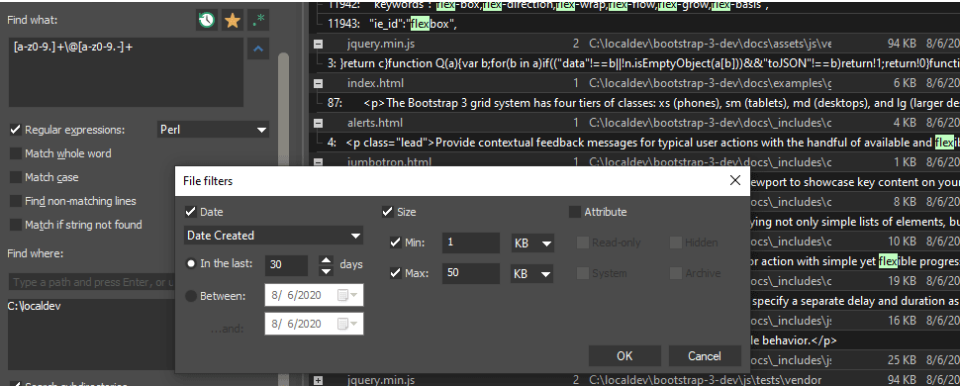
Task: Increase days value with stepper arrow
Action: coord(326,259)
